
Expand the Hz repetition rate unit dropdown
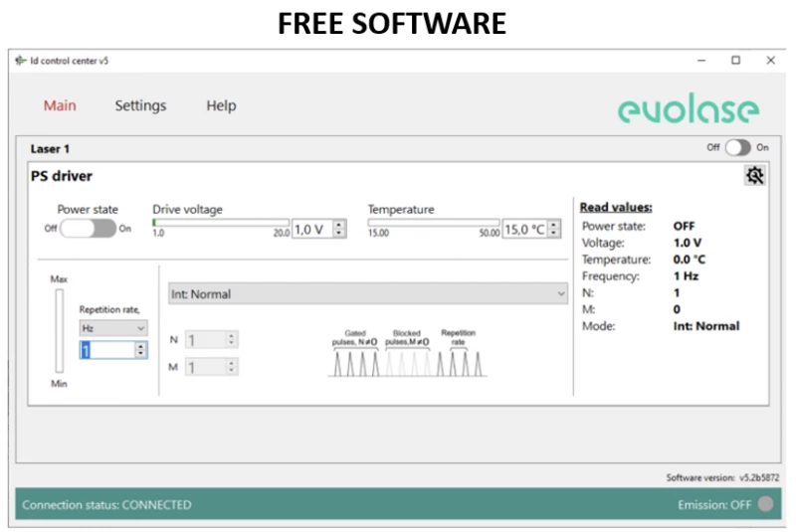tap(112, 327)
